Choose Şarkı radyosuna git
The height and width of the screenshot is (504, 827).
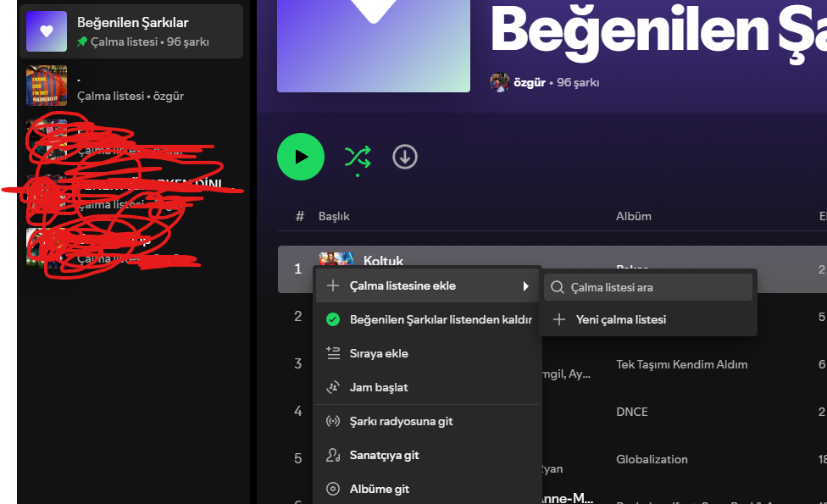427,421
